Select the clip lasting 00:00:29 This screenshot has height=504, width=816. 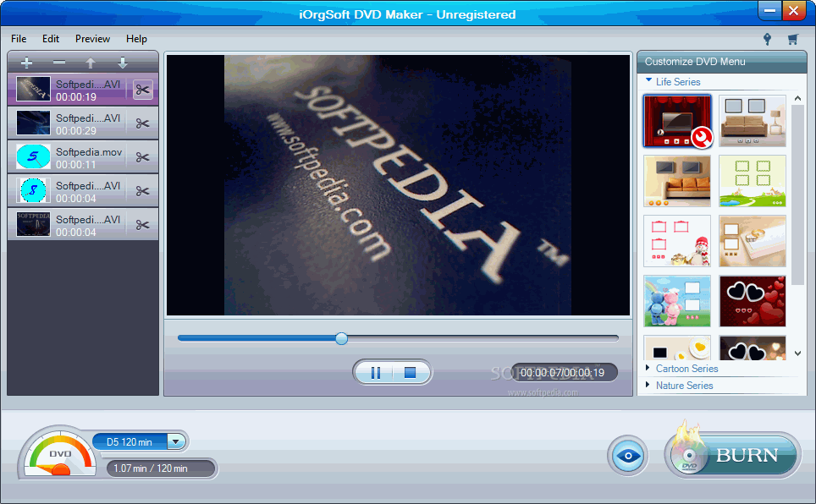[x=83, y=123]
